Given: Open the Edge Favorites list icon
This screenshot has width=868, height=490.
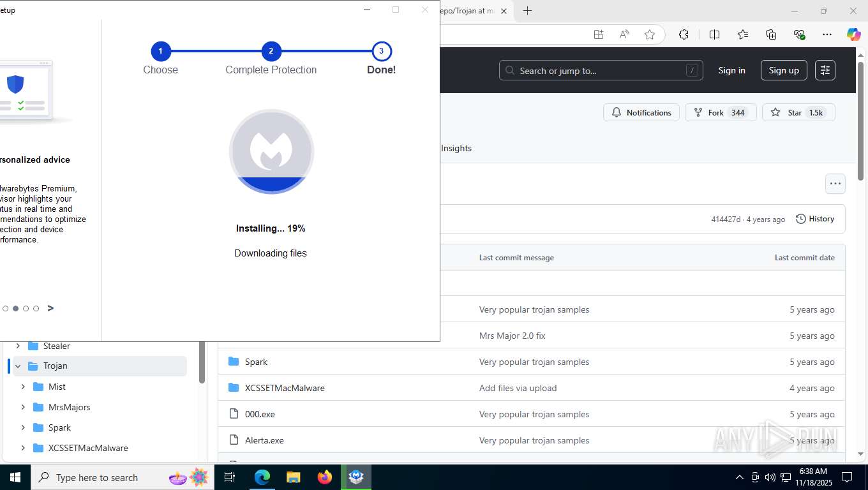Looking at the screenshot, I should pos(743,34).
